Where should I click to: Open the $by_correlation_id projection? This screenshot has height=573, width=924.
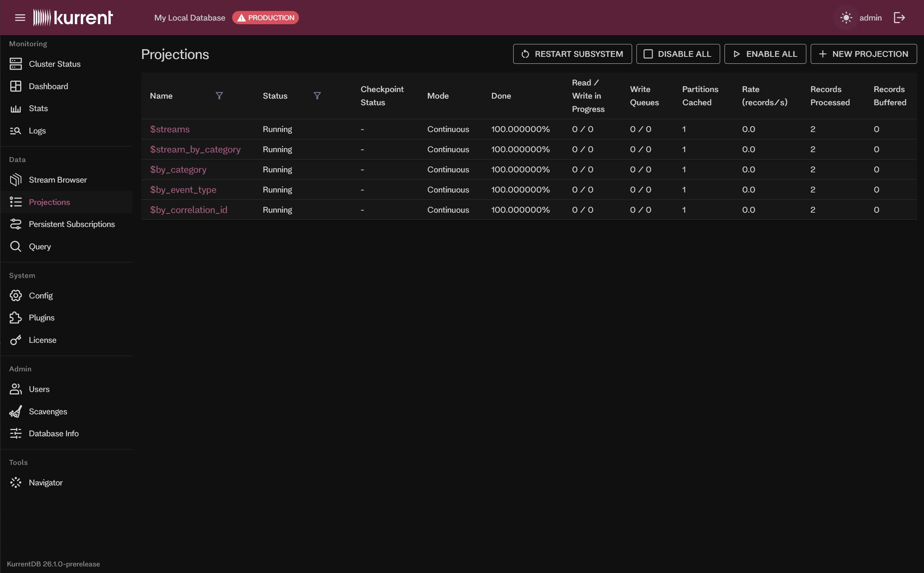click(189, 210)
